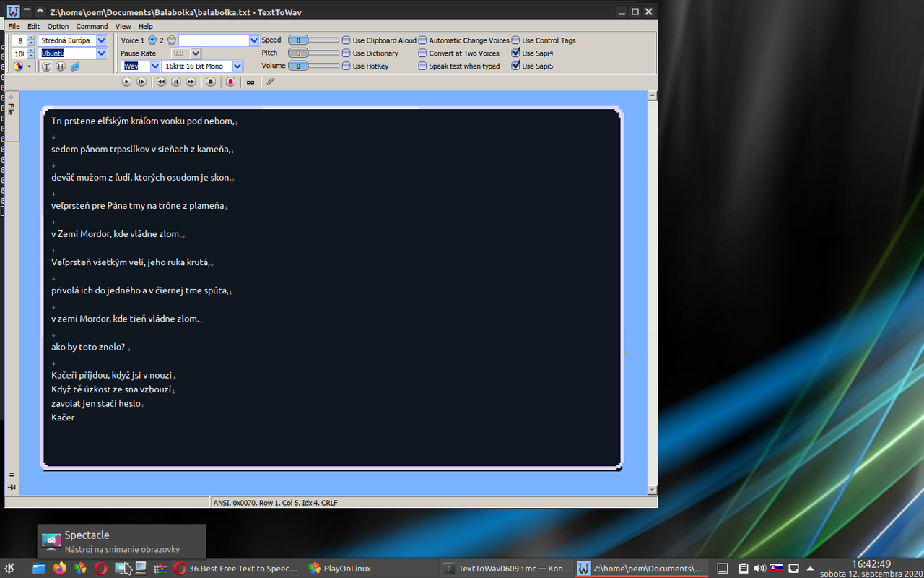
Task: Launch Firefox from the taskbar
Action: [x=59, y=568]
